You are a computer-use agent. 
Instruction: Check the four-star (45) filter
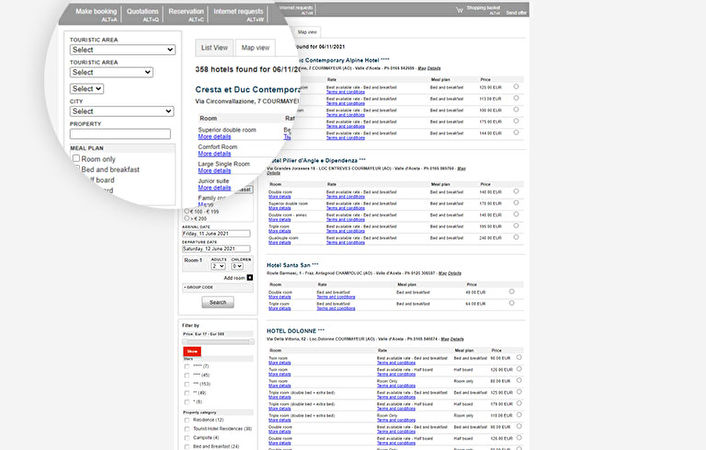[x=187, y=375]
